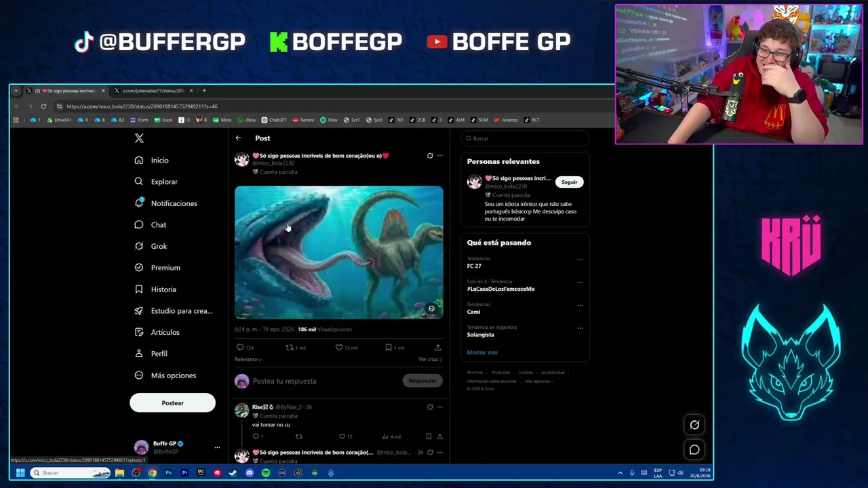The width and height of the screenshot is (868, 488).
Task: Open the ChatGPT bookmark
Action: (x=274, y=120)
